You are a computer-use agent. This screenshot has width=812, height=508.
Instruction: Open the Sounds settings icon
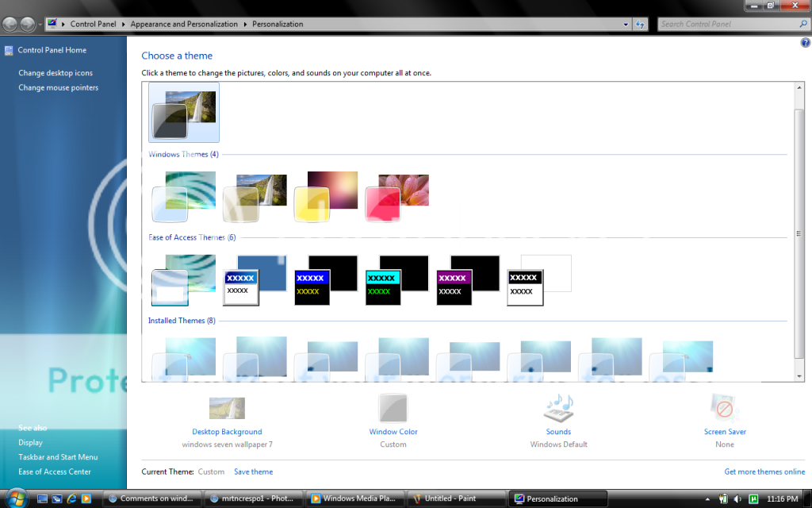coord(558,408)
